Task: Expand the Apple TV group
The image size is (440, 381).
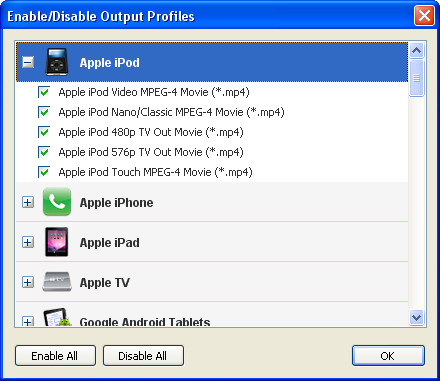Action: click(28, 282)
